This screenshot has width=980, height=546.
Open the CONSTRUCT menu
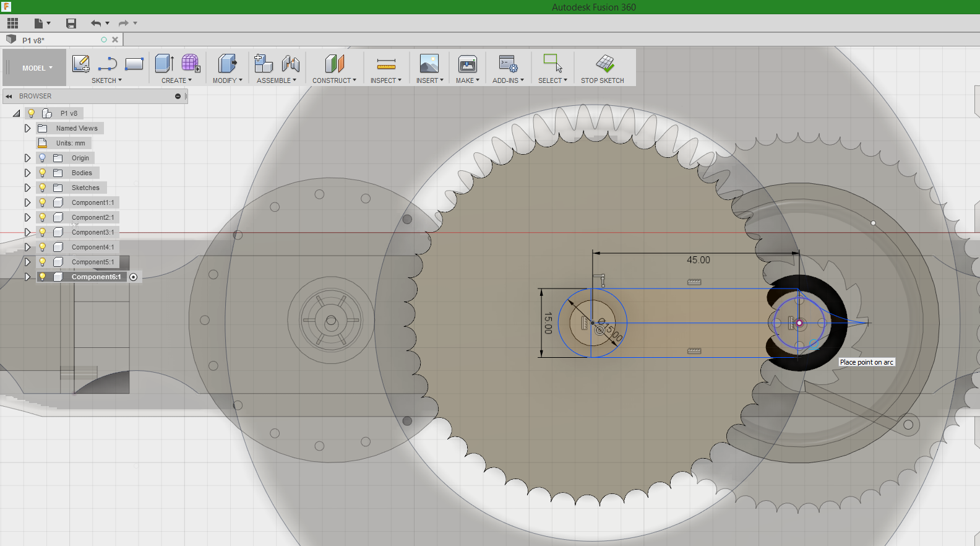[x=334, y=80]
